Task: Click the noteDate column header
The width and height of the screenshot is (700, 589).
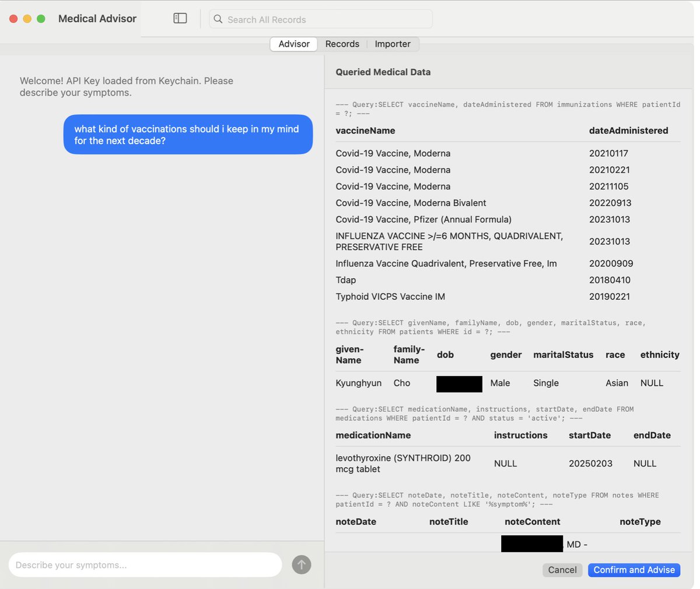Action: (356, 522)
